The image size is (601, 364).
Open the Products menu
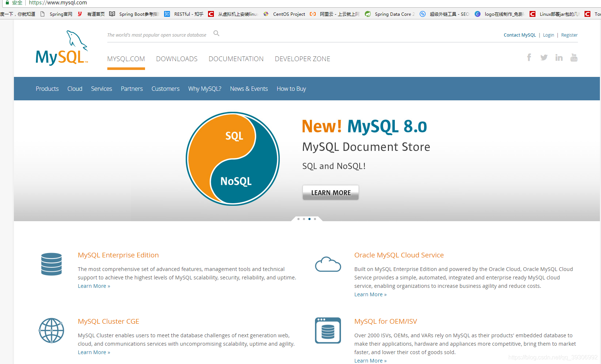tap(47, 89)
